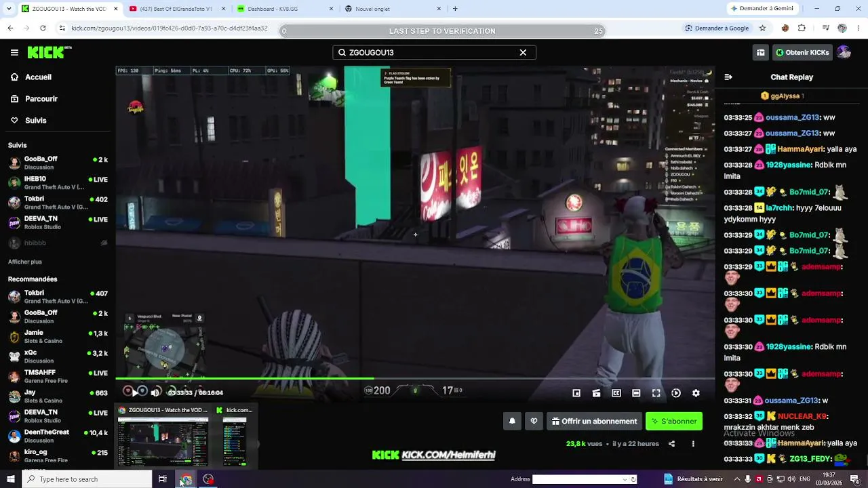Create a clip of the video
The width and height of the screenshot is (868, 488).
596,393
